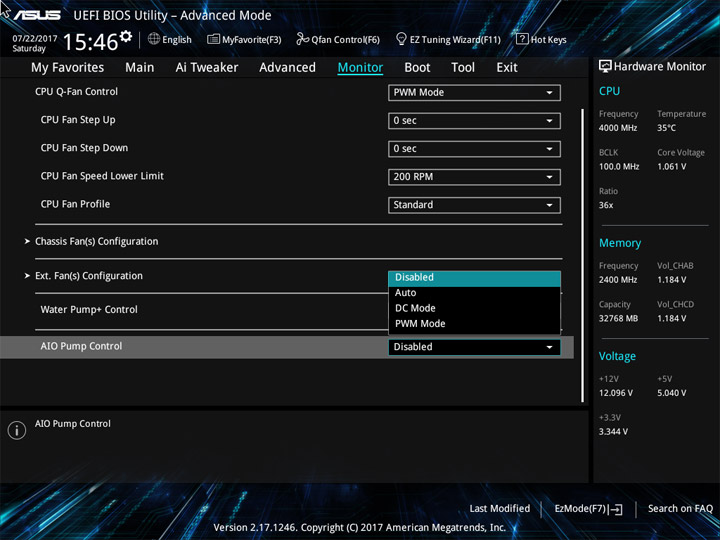This screenshot has width=720, height=540.
Task: Open the My Favorites tab
Action: coord(68,68)
